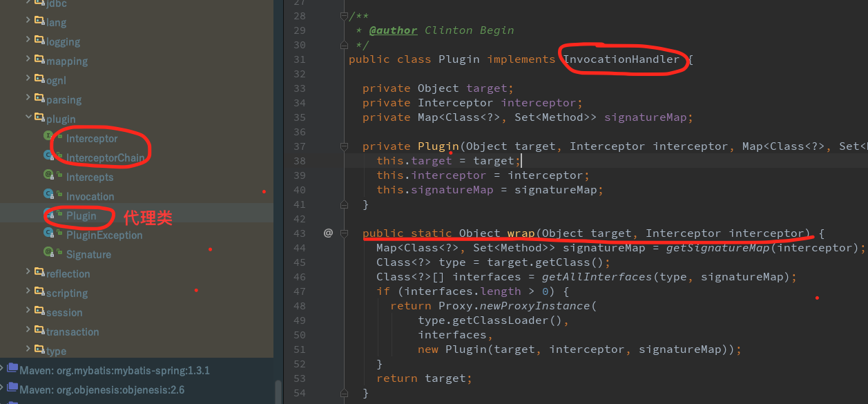The image size is (868, 404).
Task: Select Interceptor in the project tree
Action: (92, 138)
